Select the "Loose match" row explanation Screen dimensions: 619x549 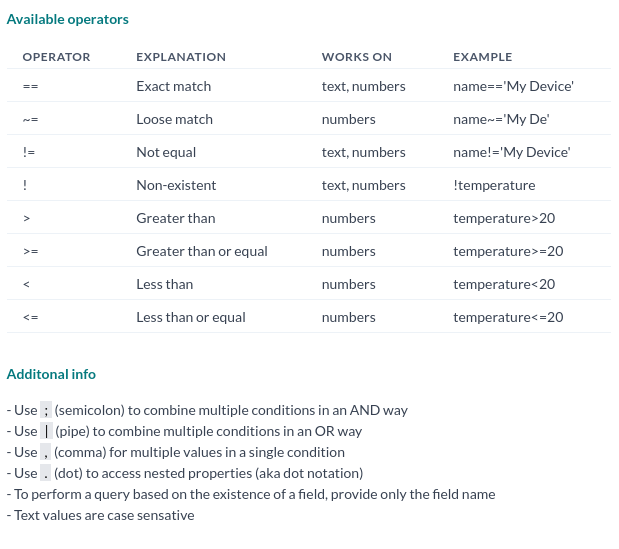[x=174, y=119]
